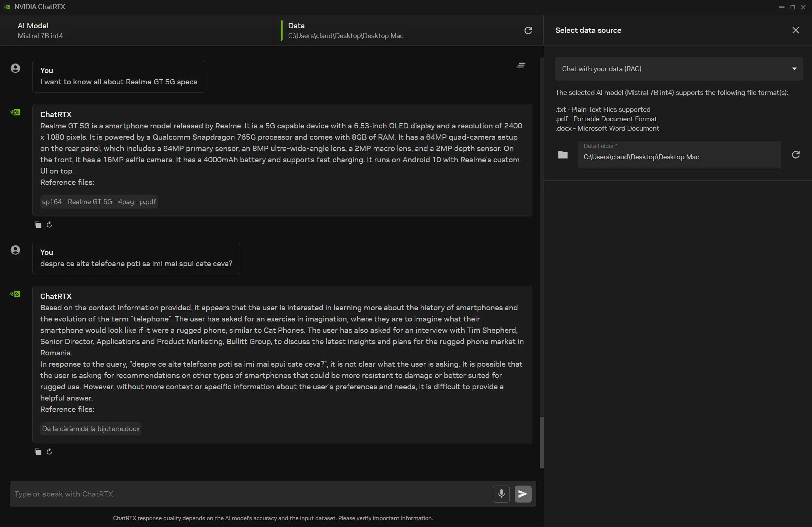Viewport: 812px width, 527px height.
Task: Copy the response referencing De la cărămidă la bijuterie.docx
Action: (38, 452)
